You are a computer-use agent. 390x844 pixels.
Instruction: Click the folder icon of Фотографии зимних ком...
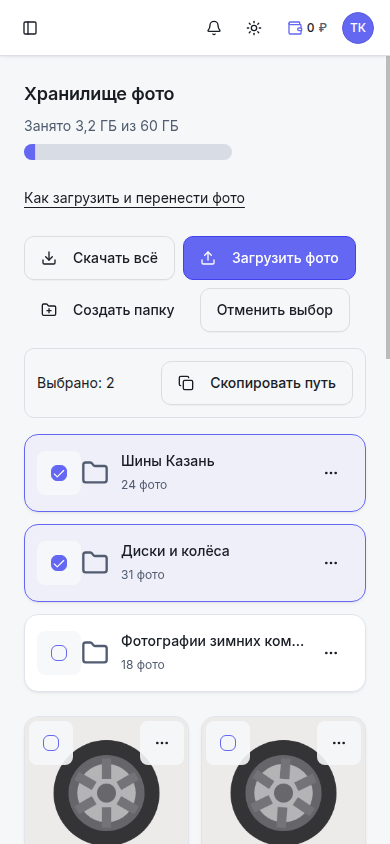click(95, 653)
